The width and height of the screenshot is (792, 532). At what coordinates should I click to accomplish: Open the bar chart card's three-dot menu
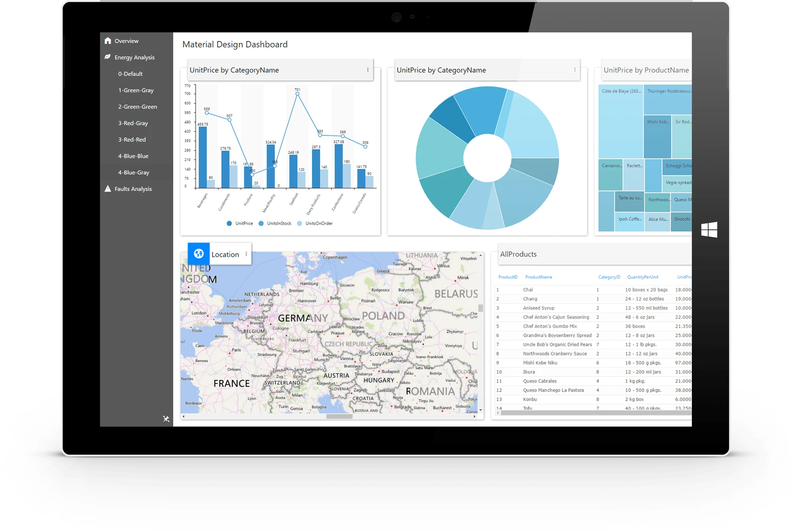pos(368,70)
